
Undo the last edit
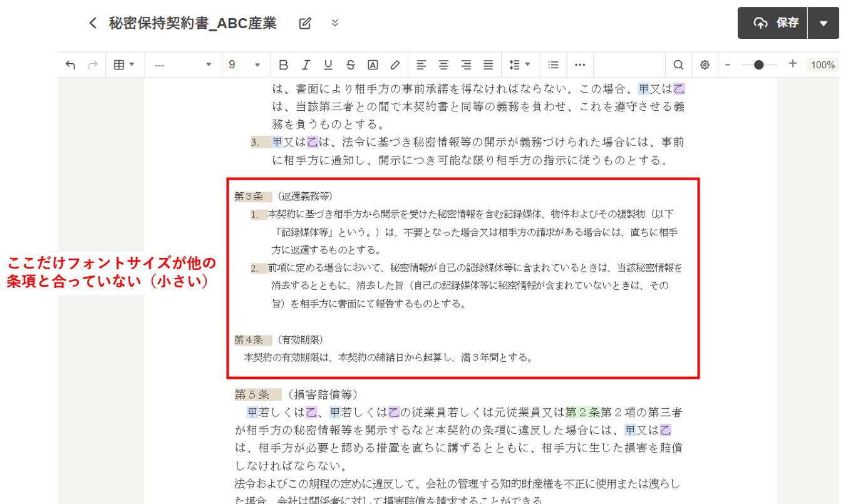click(71, 64)
